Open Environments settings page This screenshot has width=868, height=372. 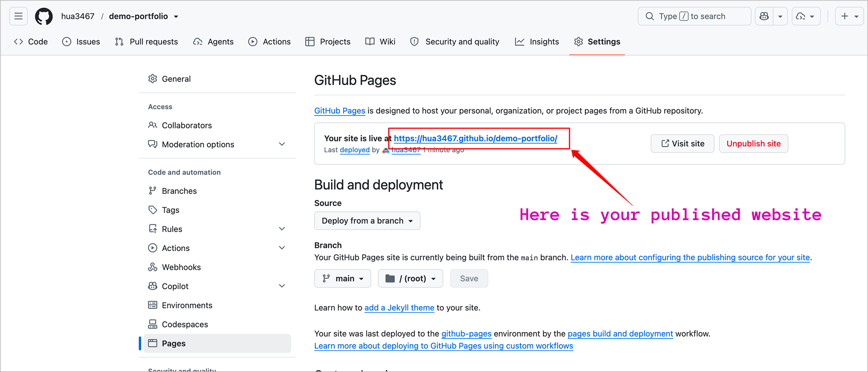(217, 305)
